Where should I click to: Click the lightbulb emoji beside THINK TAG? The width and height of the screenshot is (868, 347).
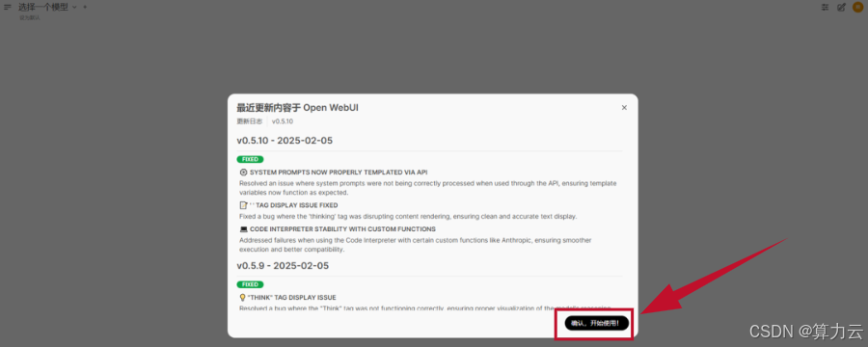click(x=242, y=298)
